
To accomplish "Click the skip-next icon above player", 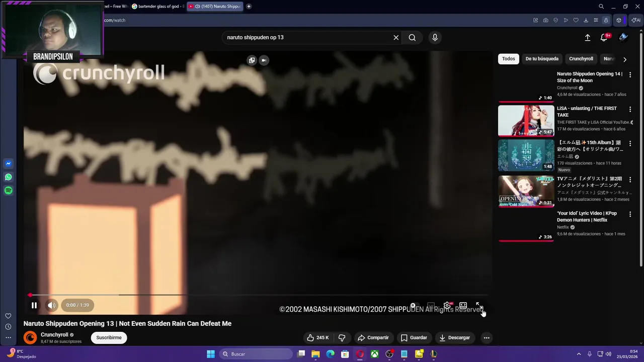I will click(264, 60).
